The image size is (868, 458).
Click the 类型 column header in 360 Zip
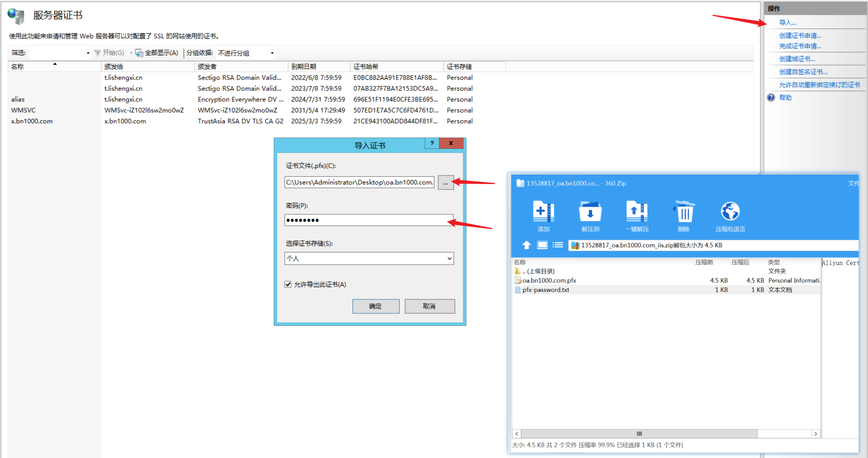[774, 262]
